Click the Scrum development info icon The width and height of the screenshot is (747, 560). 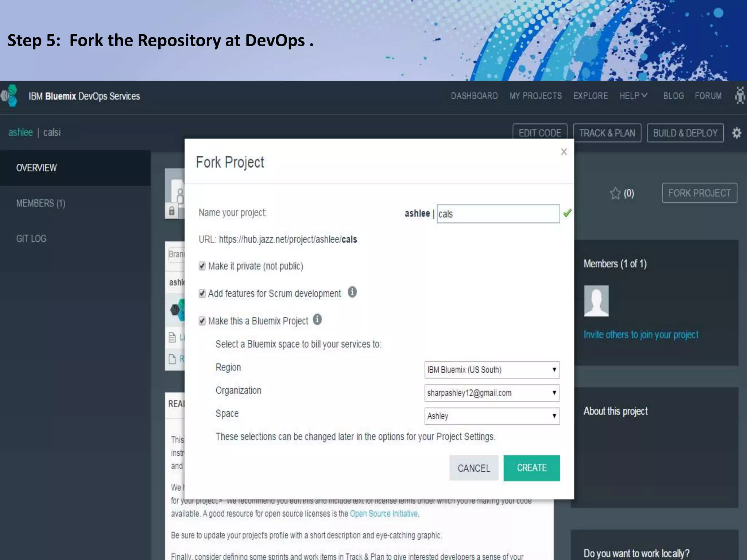pyautogui.click(x=352, y=292)
